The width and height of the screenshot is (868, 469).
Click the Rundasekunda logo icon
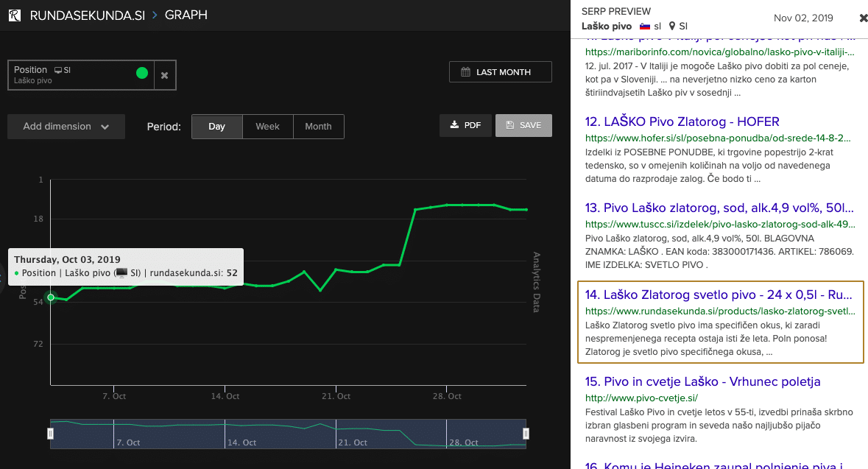point(15,15)
